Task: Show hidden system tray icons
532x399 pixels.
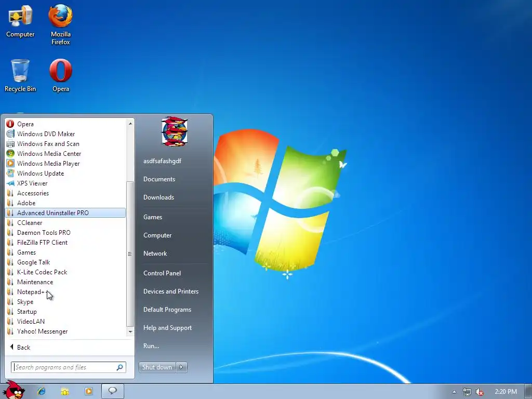Action: click(454, 392)
